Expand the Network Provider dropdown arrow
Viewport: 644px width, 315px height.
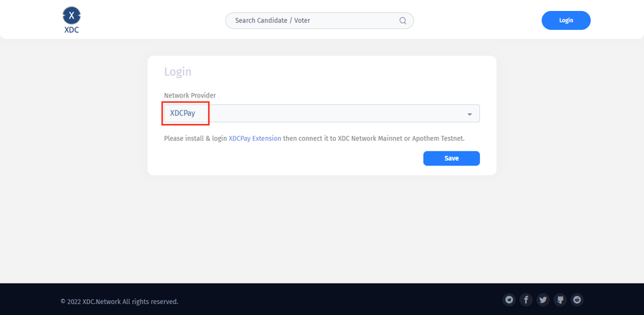[x=469, y=114]
